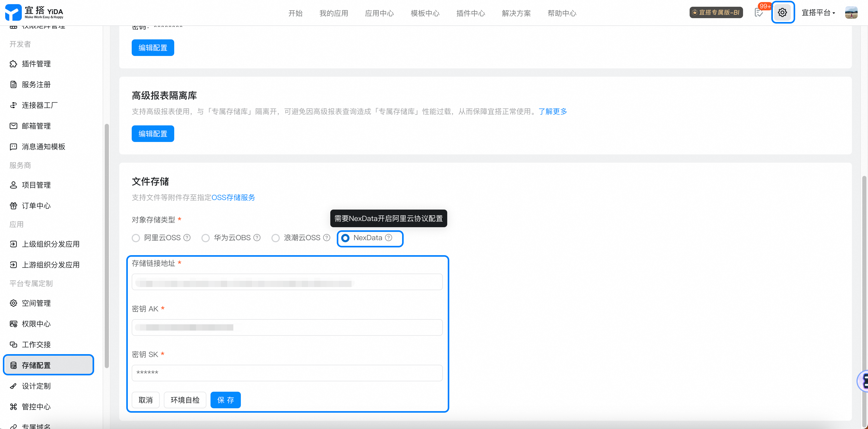The height and width of the screenshot is (429, 868).
Task: Click the help icon next to 华为云OBS
Action: coord(257,238)
